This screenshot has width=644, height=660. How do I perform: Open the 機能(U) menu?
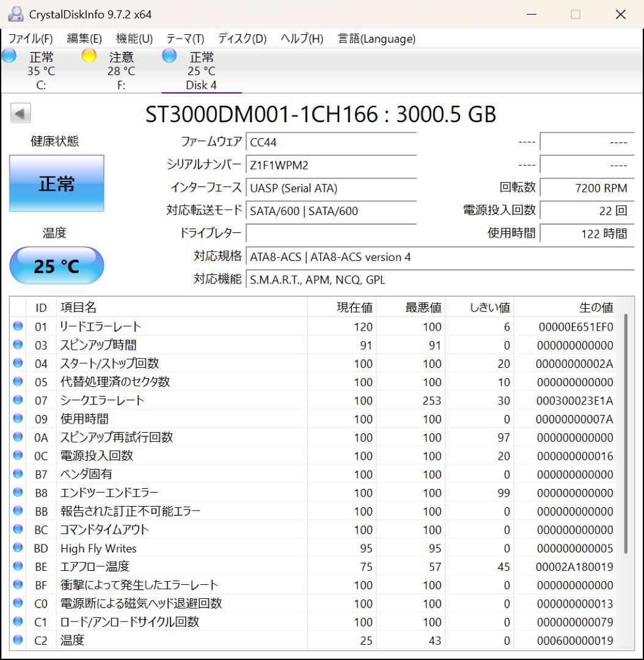click(134, 38)
